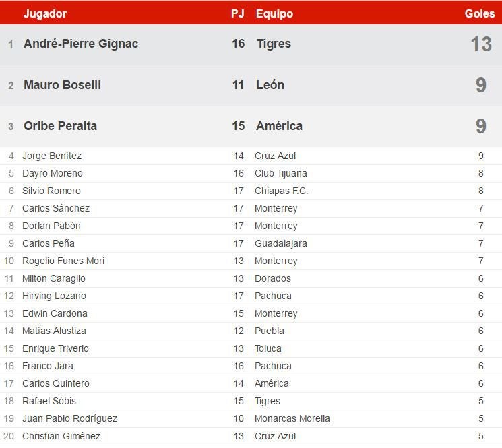Select the Silvio Romero row name
Screen dimensions: 502x448
(51, 191)
